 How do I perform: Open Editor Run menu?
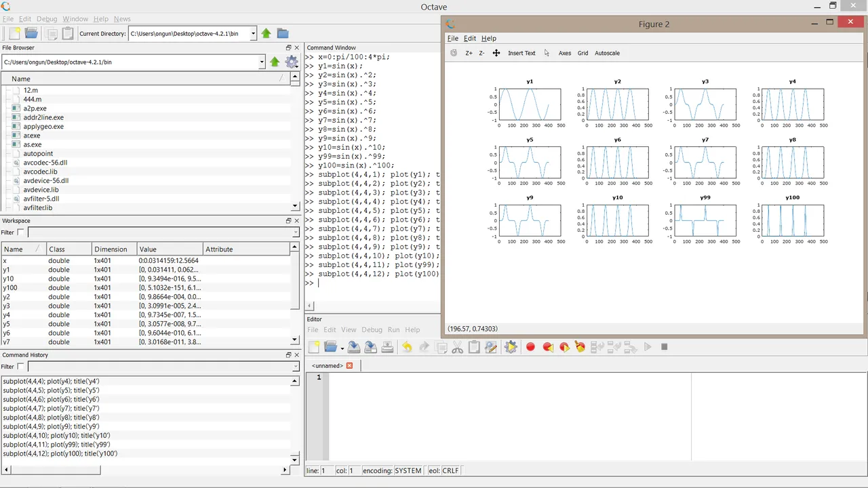(x=393, y=329)
